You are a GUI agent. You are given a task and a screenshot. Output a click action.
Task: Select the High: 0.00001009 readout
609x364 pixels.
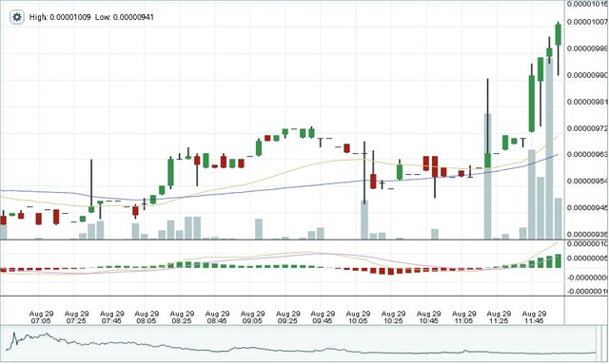point(60,17)
